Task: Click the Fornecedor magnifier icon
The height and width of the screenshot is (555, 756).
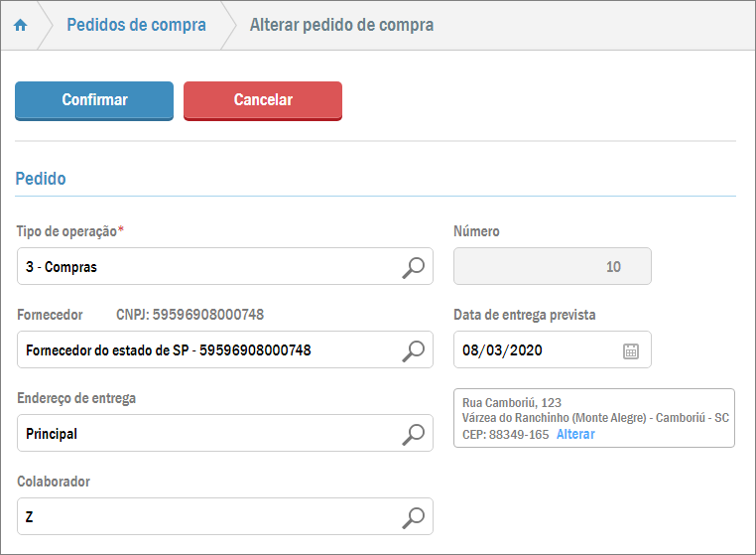Action: click(x=414, y=350)
